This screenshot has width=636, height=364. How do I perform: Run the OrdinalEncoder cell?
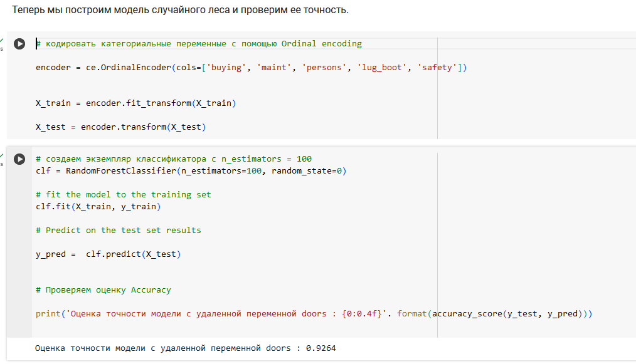(19, 44)
